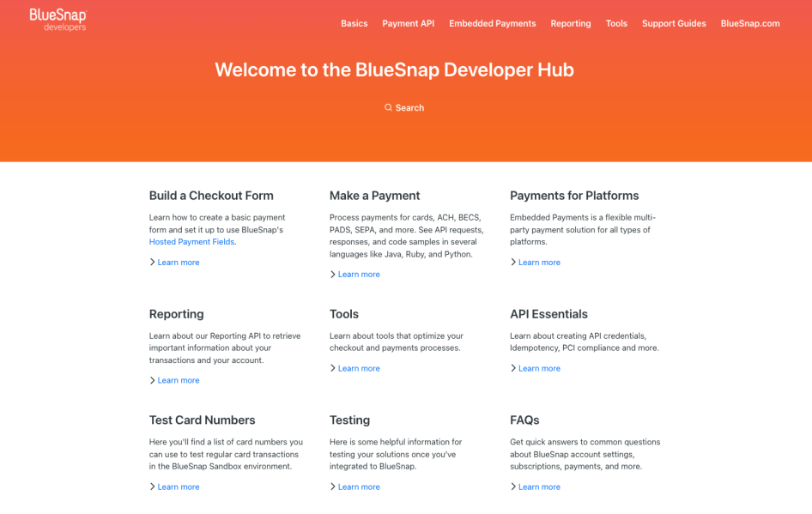Click Learn more under the Reporting section
Viewport: 812px width, 514px height.
pyautogui.click(x=179, y=380)
